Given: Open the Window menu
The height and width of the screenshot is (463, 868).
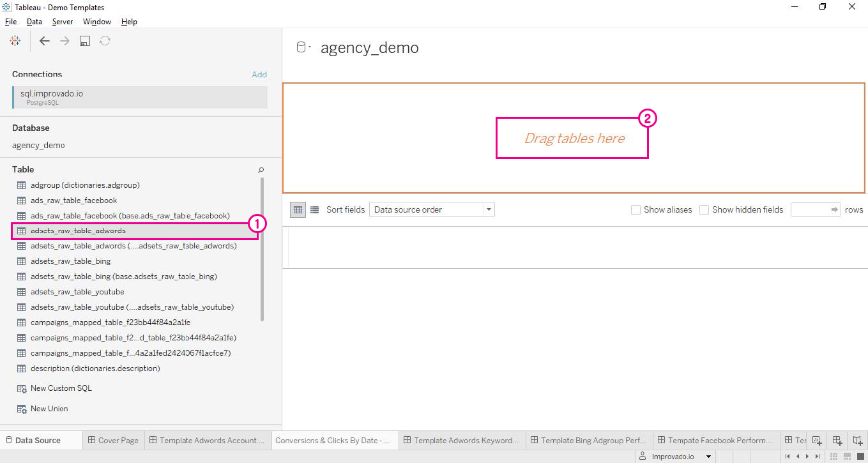Looking at the screenshot, I should pyautogui.click(x=97, y=22).
